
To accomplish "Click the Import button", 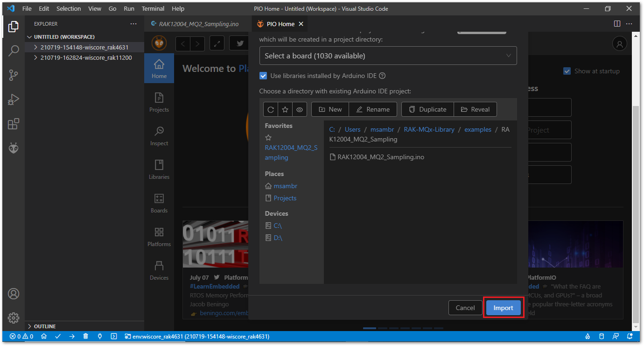I will [x=503, y=308].
